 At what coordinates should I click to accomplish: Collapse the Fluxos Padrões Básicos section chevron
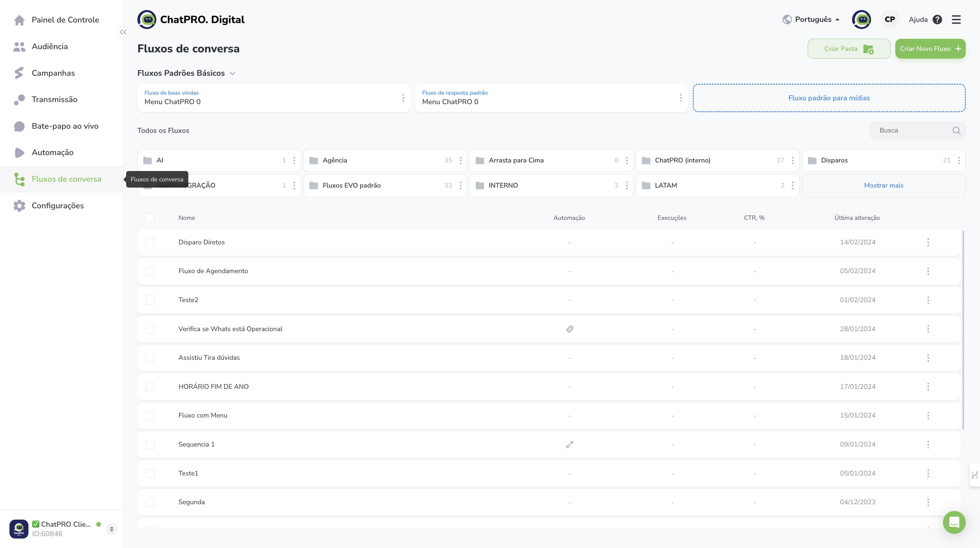[232, 73]
